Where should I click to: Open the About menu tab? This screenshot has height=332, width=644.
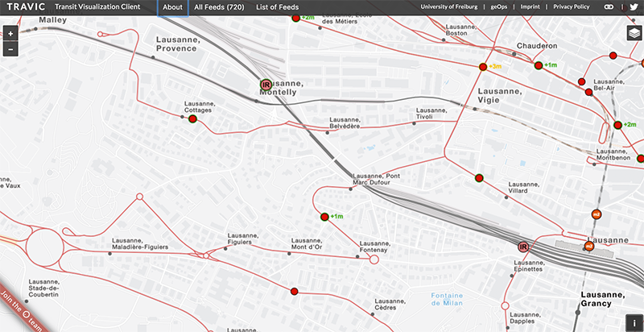(x=172, y=7)
